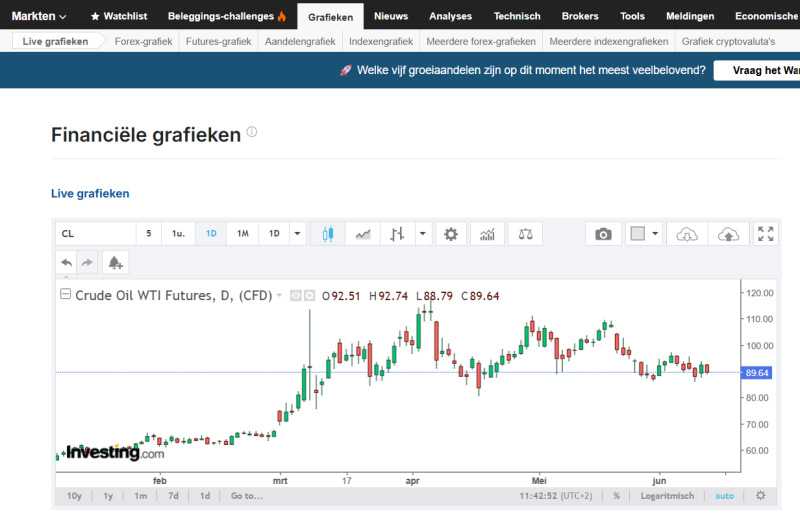Set chart range to 1m
800x521 pixels.
pos(140,496)
